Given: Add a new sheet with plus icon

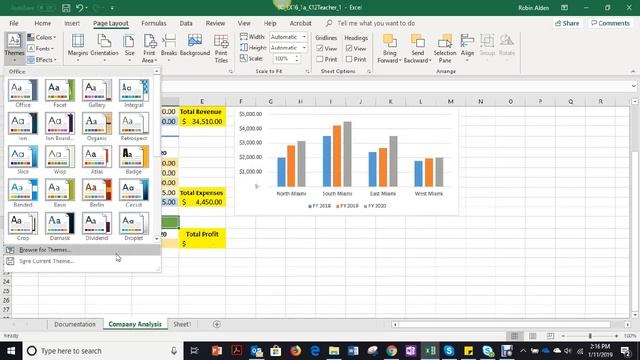Looking at the screenshot, I should (x=217, y=324).
